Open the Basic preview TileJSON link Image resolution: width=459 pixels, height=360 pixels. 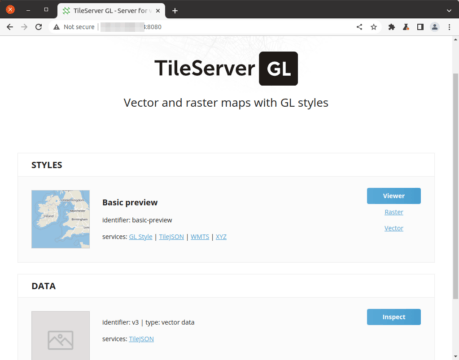pyautogui.click(x=171, y=237)
